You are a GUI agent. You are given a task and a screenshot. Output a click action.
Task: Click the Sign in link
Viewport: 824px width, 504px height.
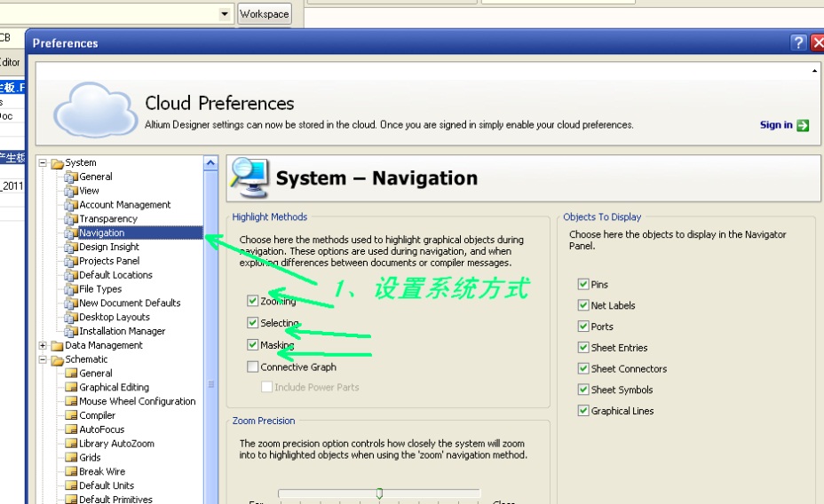776,125
